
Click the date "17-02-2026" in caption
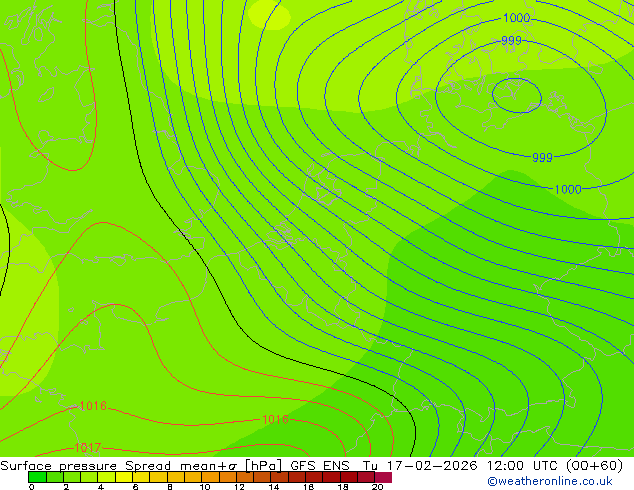[x=432, y=466]
